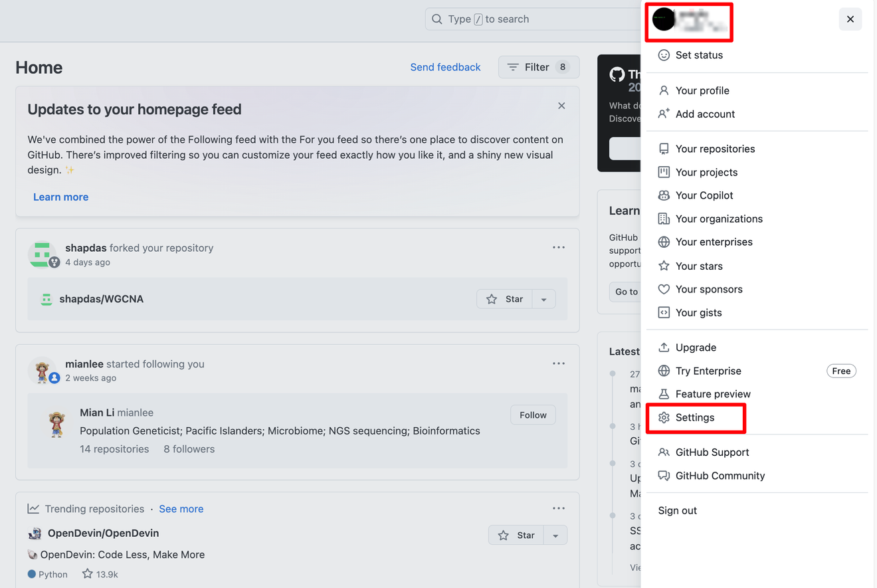The image size is (877, 588).
Task: Click the repository book icon
Action: [x=664, y=149]
